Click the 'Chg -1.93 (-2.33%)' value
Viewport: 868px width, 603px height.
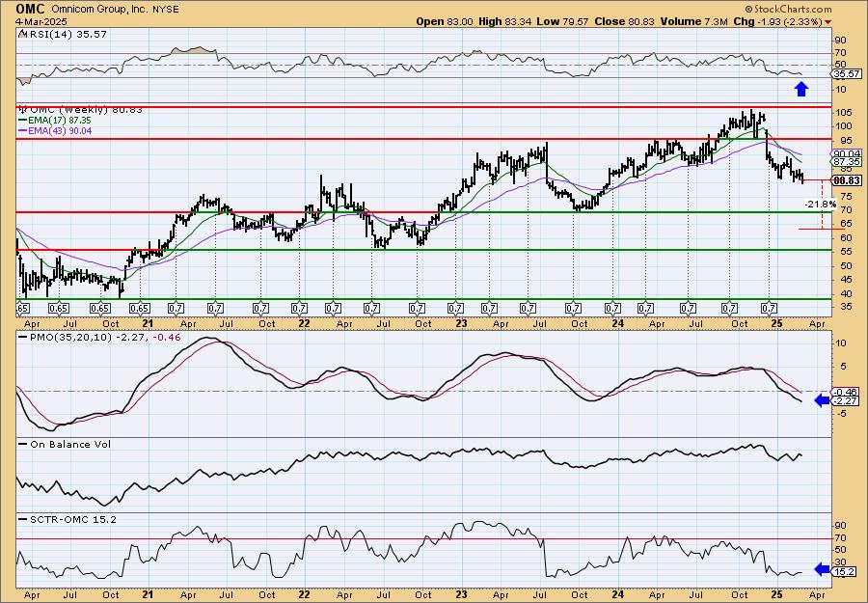[x=777, y=21]
